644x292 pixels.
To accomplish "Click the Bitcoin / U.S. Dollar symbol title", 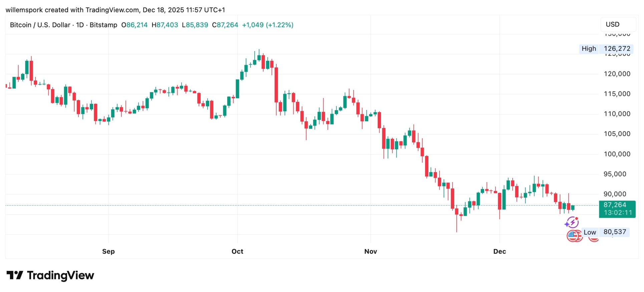I will [x=40, y=25].
